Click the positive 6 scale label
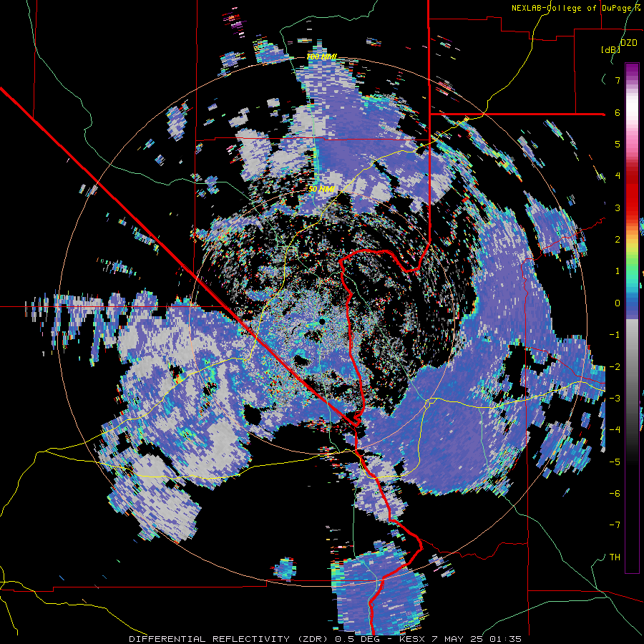Screen dimensions: 644x644 [x=618, y=112]
